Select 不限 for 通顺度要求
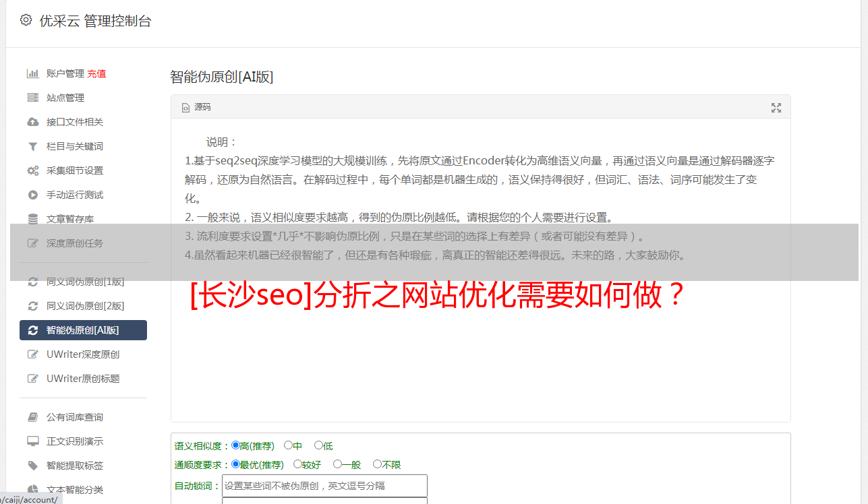868x504 pixels. point(377,464)
